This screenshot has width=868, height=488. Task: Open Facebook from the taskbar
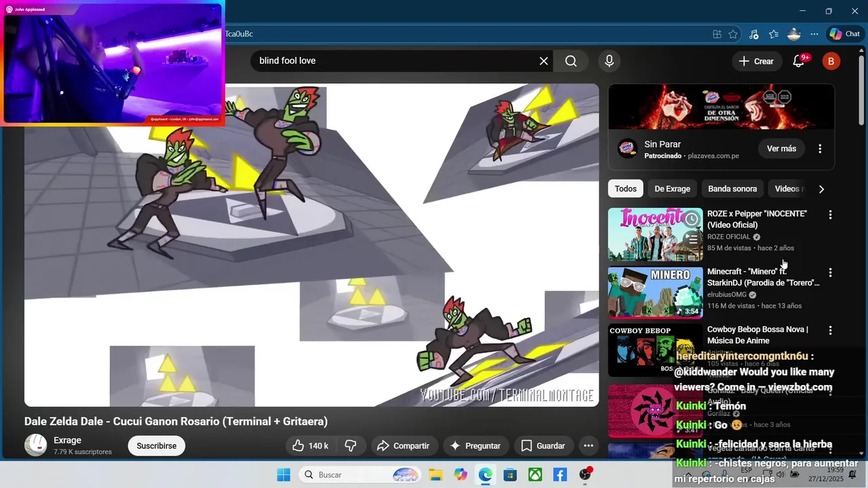click(560, 475)
